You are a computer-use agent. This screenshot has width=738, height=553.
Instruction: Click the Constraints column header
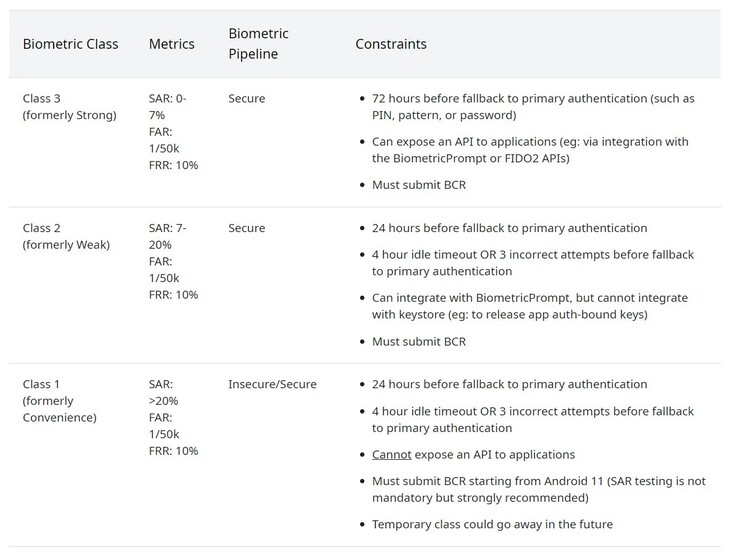(x=390, y=44)
